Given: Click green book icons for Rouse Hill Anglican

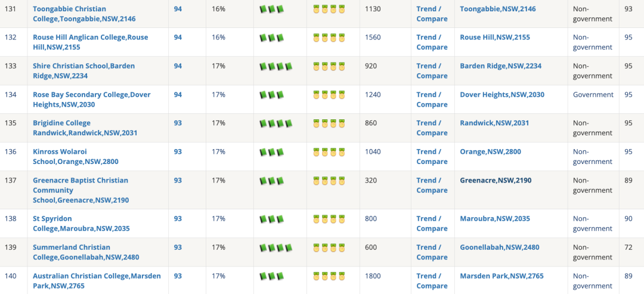Looking at the screenshot, I should pos(271,38).
